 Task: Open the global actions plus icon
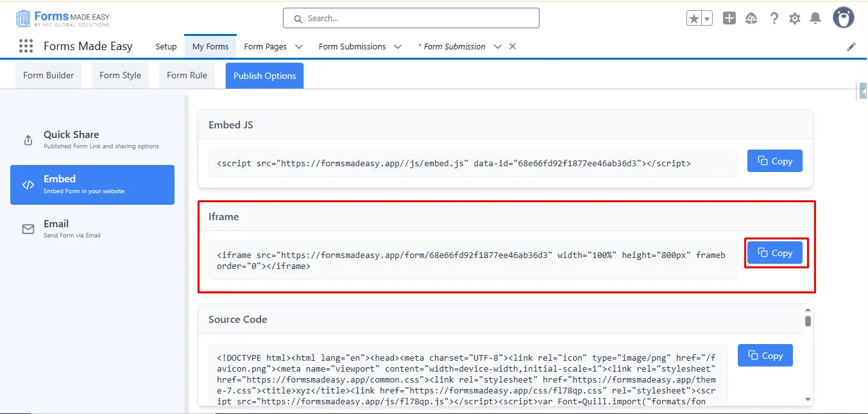click(x=729, y=19)
